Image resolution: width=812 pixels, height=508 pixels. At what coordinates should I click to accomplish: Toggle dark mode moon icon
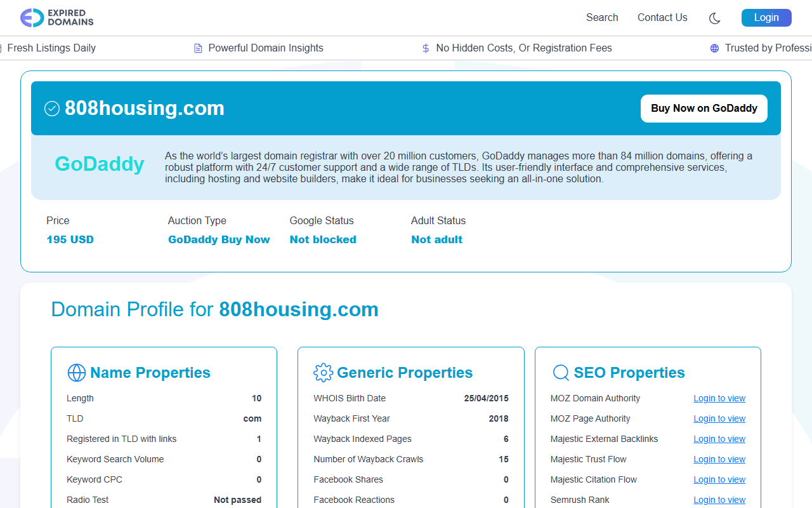714,18
